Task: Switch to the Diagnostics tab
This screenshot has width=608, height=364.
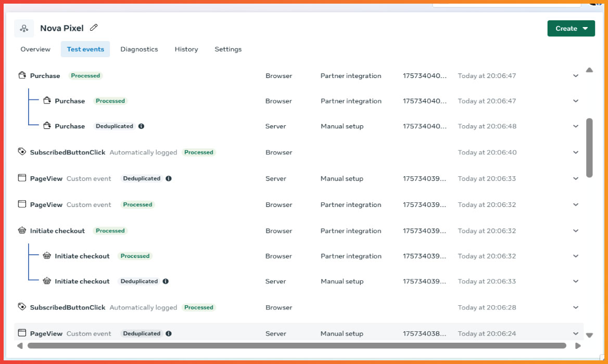Action: 139,49
